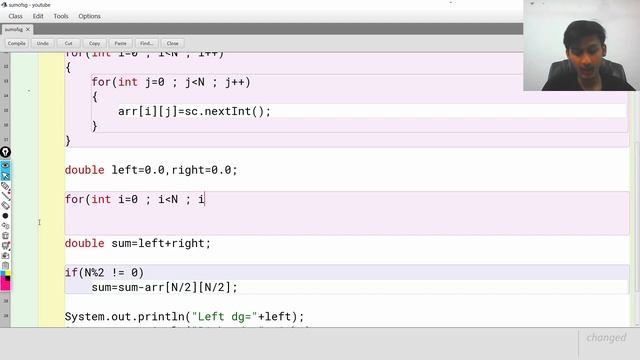Open the Edit menu
Screen dimensions: 640x360
click(38, 16)
